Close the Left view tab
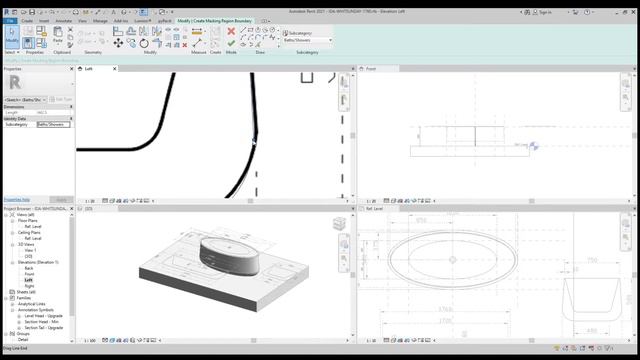The image size is (640, 360). pyautogui.click(x=115, y=69)
